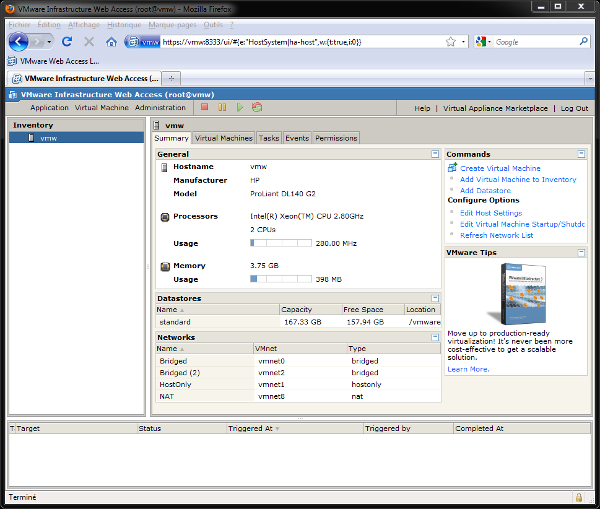This screenshot has width=600, height=509.
Task: Power off VM with red stop icon
Action: (x=205, y=107)
